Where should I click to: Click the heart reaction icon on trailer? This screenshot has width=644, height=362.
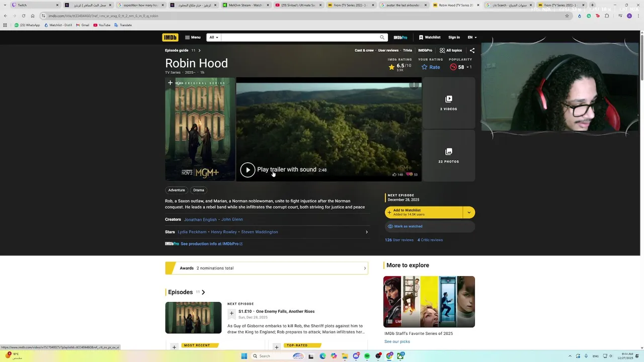(409, 174)
